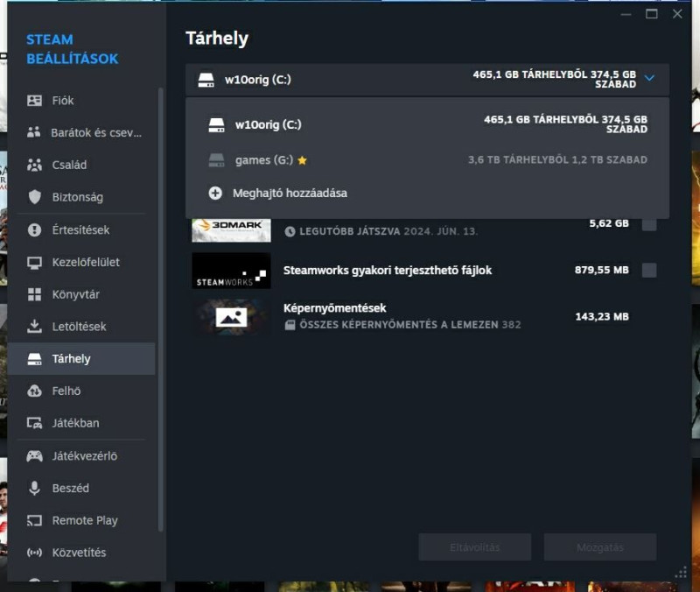700x592 pixels.
Task: Click the Kezelőfelület monitor icon
Action: tap(34, 262)
